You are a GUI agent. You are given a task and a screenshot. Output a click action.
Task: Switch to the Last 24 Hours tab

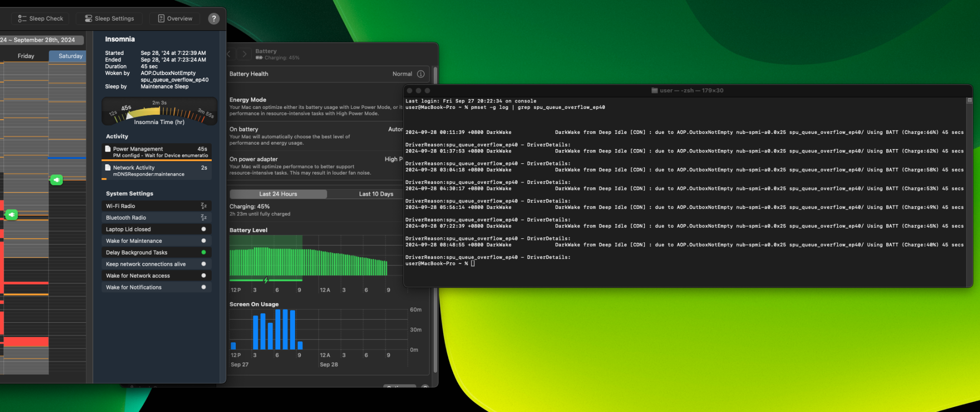[278, 194]
